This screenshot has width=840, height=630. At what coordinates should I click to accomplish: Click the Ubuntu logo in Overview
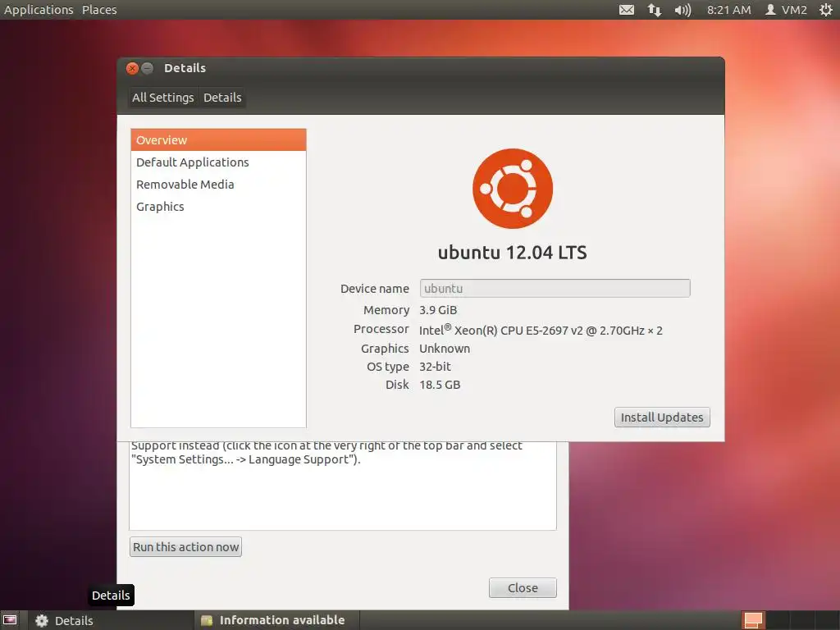(513, 189)
